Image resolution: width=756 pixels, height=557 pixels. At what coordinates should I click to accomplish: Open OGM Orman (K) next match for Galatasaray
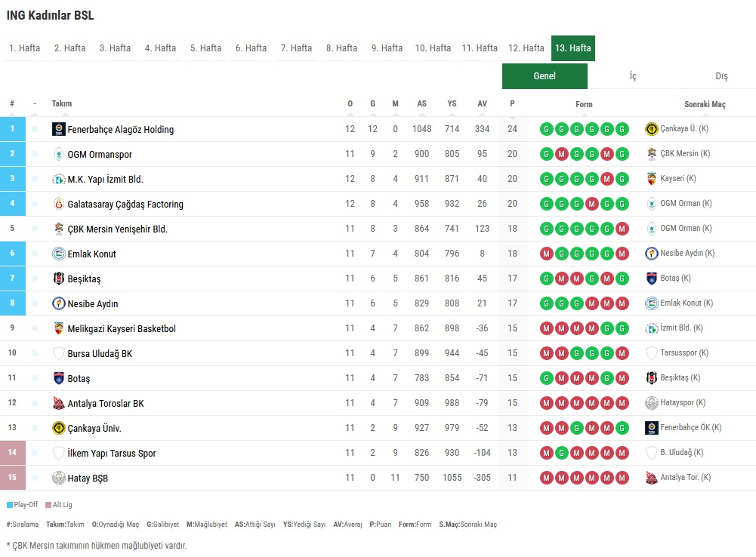tap(686, 203)
